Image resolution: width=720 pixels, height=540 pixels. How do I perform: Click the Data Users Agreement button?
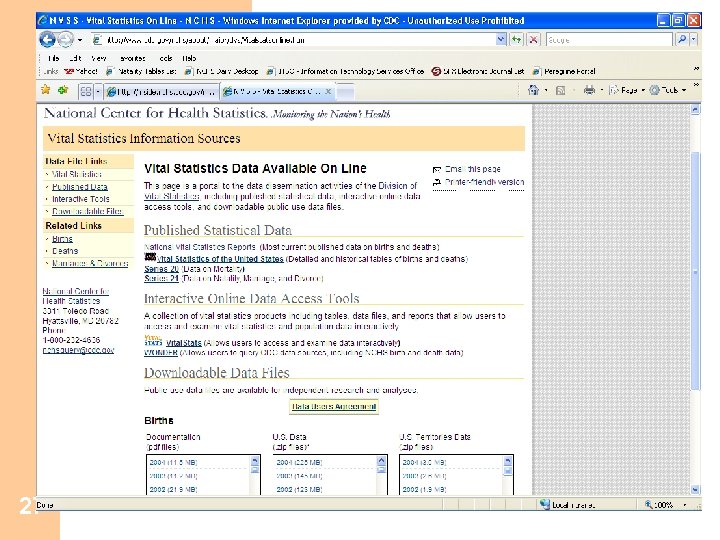click(x=334, y=406)
